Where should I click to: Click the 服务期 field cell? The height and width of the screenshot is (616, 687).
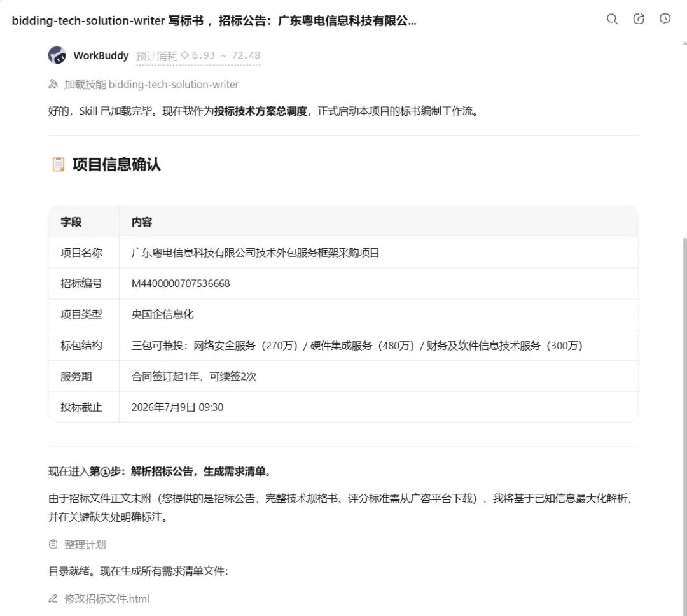pos(84,376)
